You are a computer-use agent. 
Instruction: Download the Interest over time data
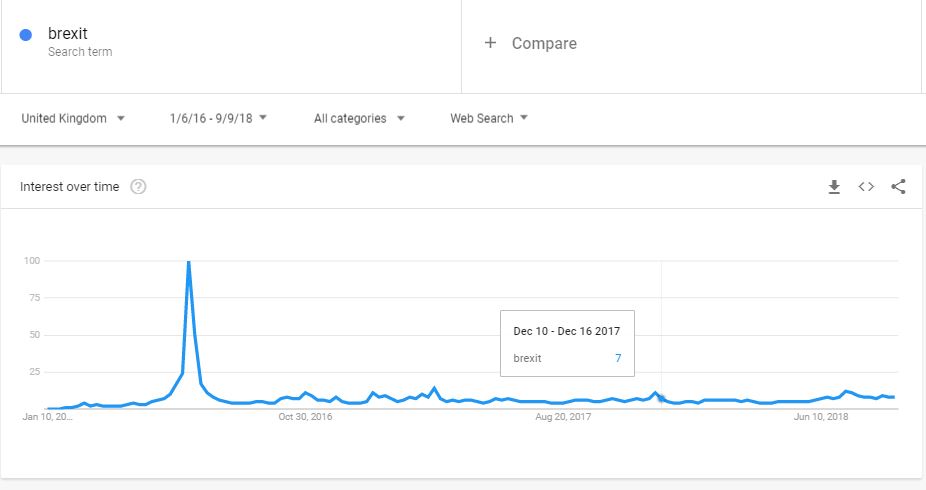[x=834, y=187]
